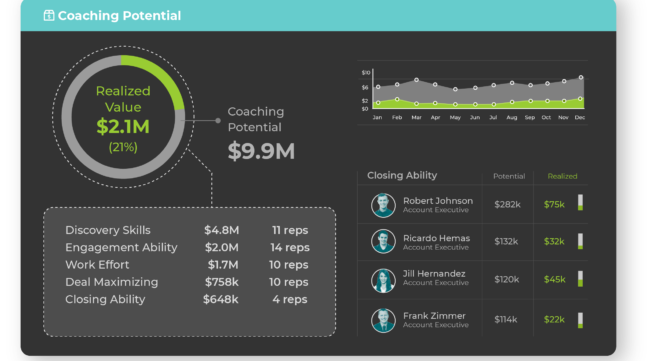
Task: Open the Jill Hernandez name link
Action: 434,274
